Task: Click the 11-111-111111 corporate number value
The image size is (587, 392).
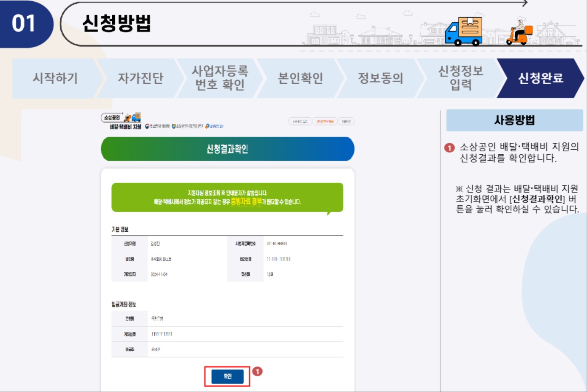Action: click(x=279, y=259)
